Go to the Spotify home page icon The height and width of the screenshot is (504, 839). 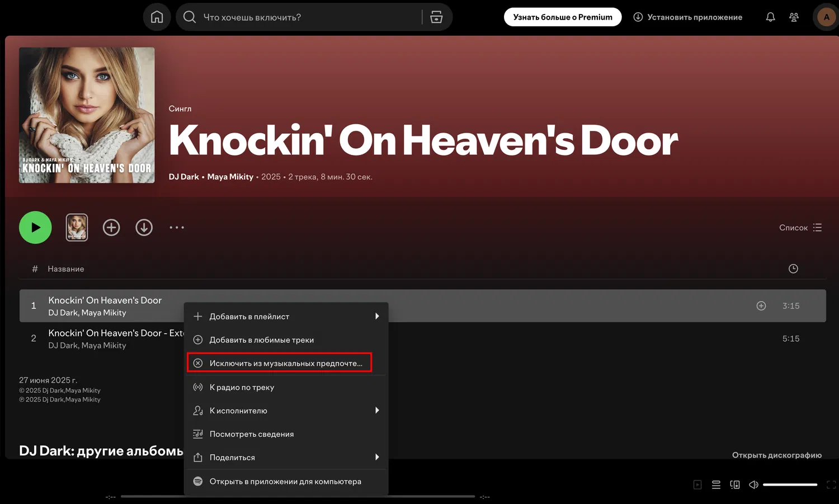coord(157,17)
